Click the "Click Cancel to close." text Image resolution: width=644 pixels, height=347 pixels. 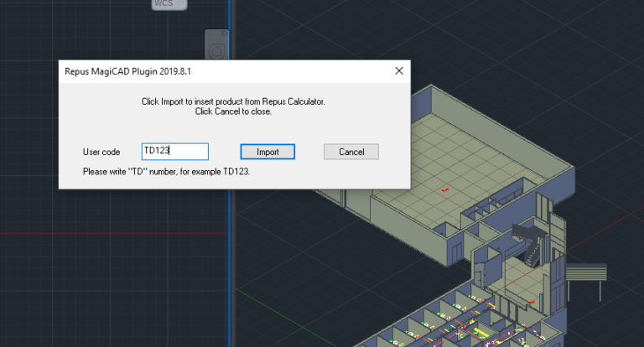[233, 111]
